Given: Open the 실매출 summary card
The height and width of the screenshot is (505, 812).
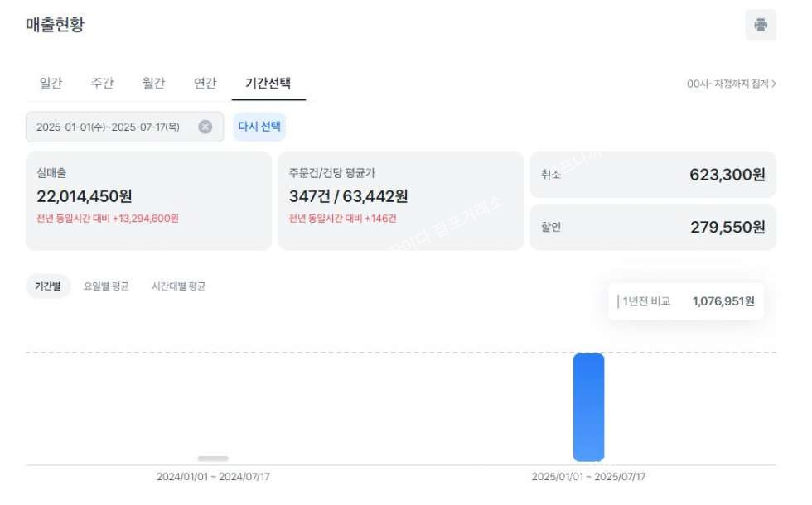Looking at the screenshot, I should tap(148, 200).
